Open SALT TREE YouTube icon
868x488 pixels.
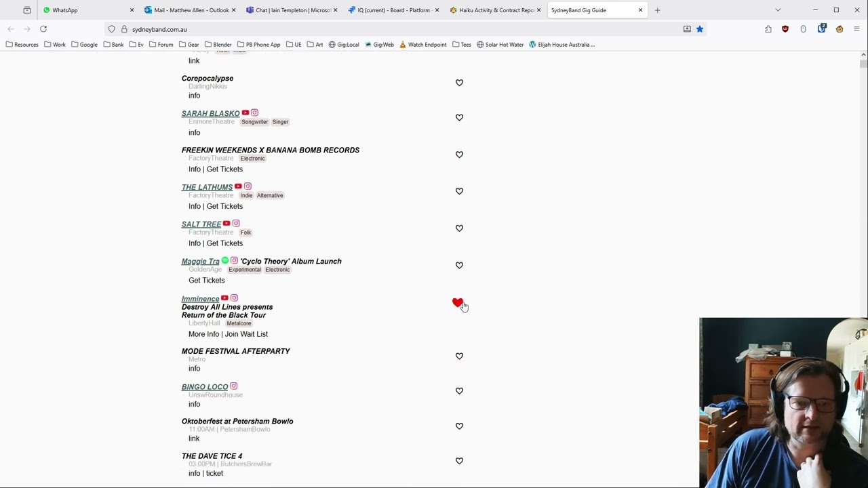click(x=226, y=224)
